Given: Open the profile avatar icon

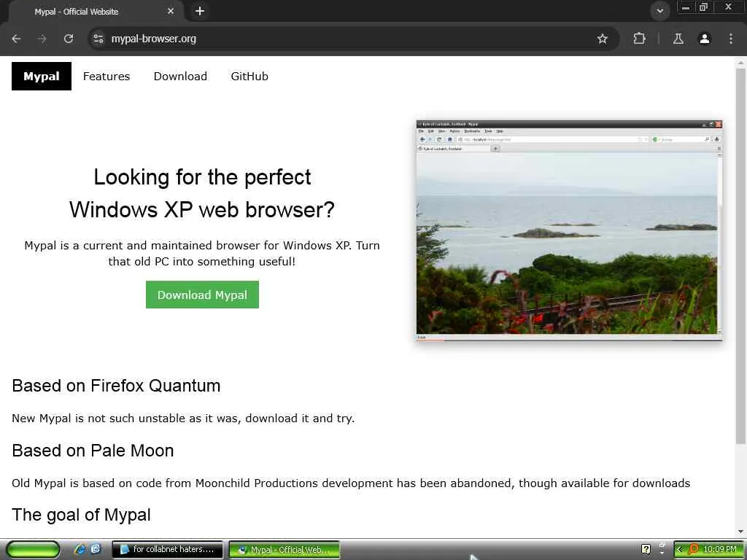Looking at the screenshot, I should (x=705, y=39).
